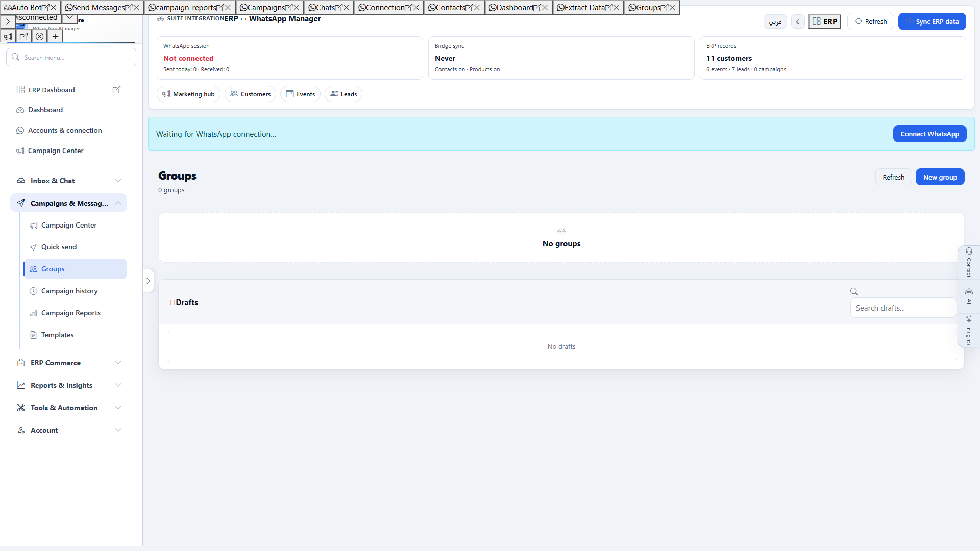Open the Contact side panel tab

[969, 263]
